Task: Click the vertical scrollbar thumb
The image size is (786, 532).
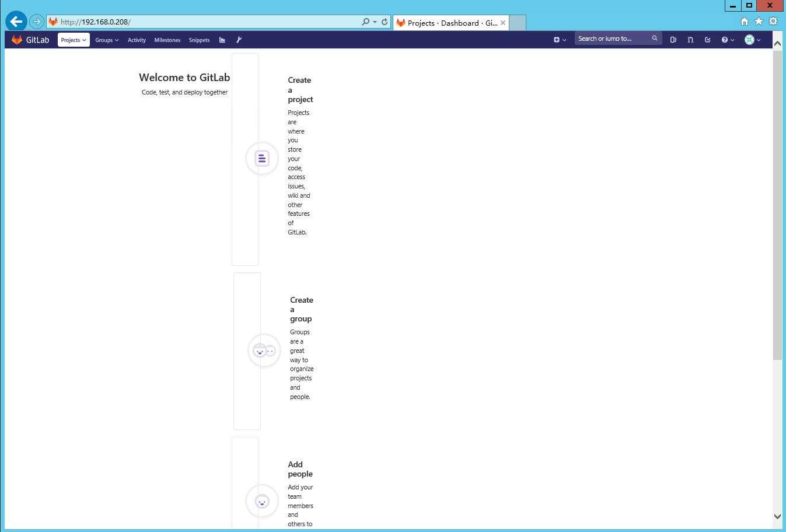Action: tap(777, 205)
